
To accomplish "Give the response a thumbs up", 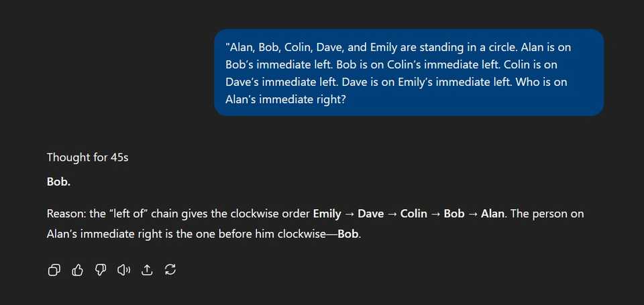I will point(77,270).
